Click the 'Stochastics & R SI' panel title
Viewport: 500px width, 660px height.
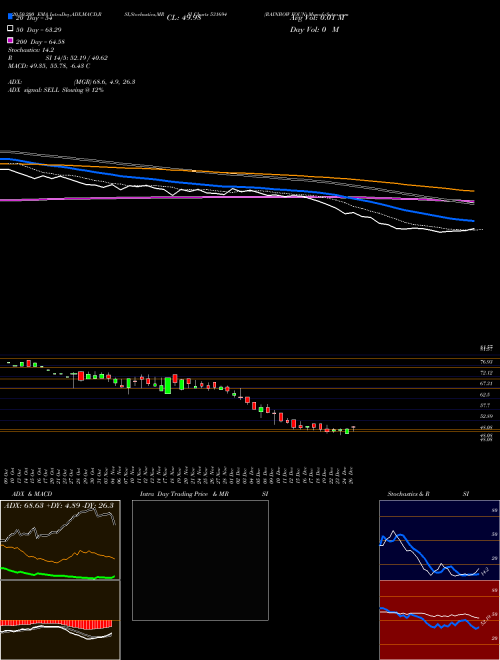(428, 494)
